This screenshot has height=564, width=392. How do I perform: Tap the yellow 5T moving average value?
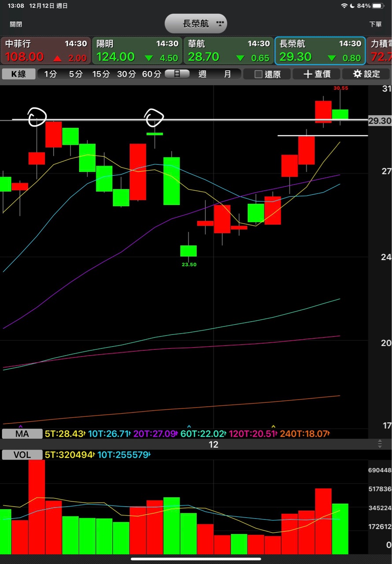[64, 434]
